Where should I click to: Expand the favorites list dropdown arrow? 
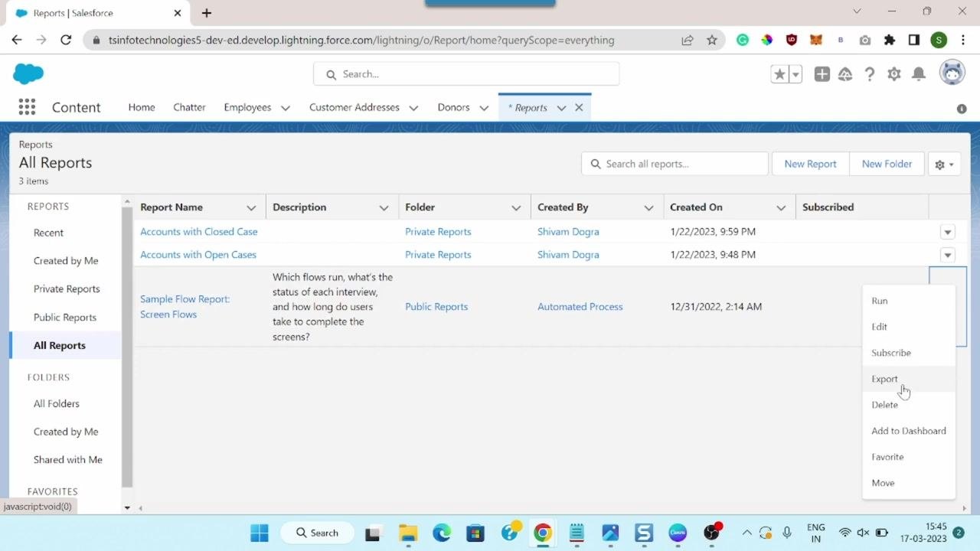point(796,74)
